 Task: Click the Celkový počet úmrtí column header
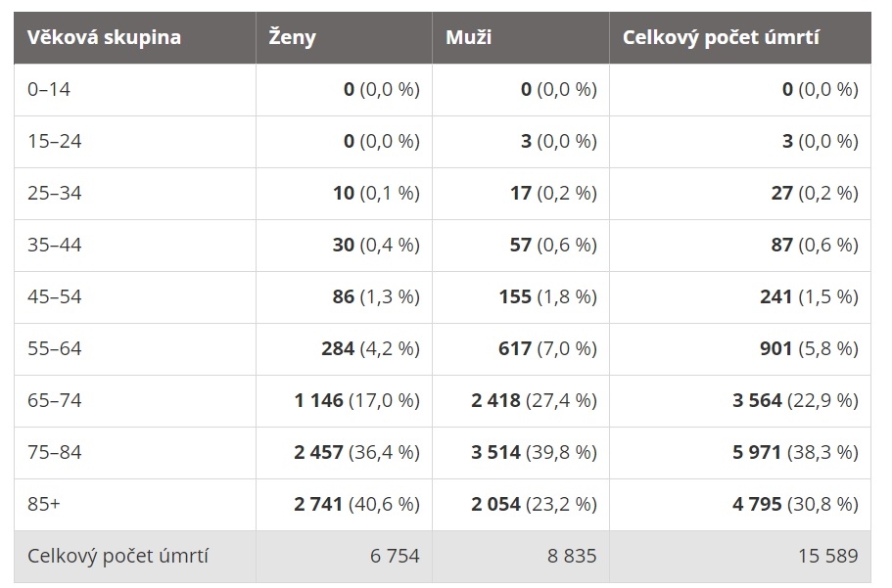click(721, 37)
